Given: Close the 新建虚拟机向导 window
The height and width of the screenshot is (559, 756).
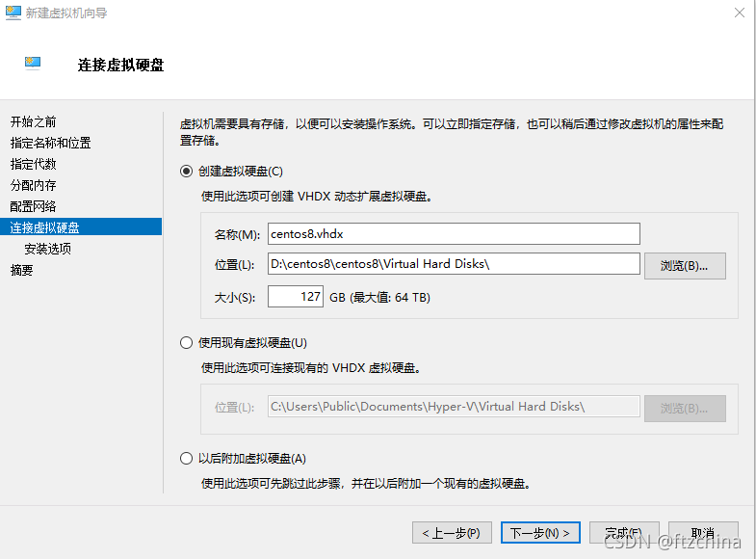Looking at the screenshot, I should tap(739, 13).
